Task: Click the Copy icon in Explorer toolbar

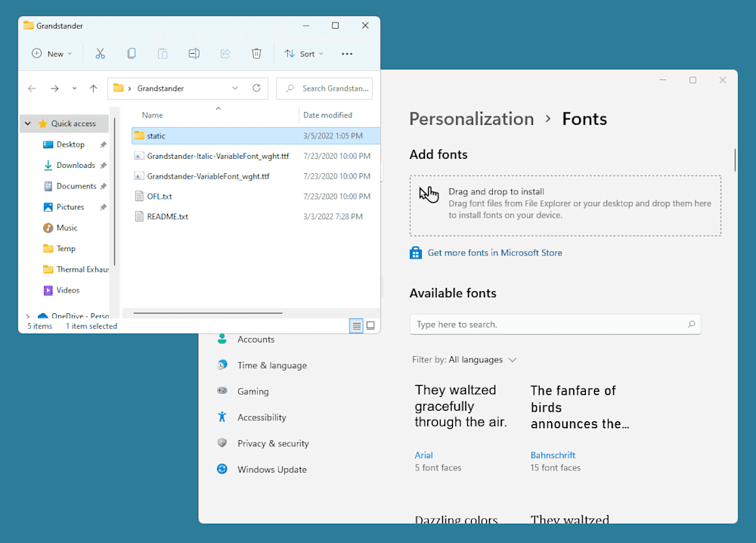Action: point(132,53)
